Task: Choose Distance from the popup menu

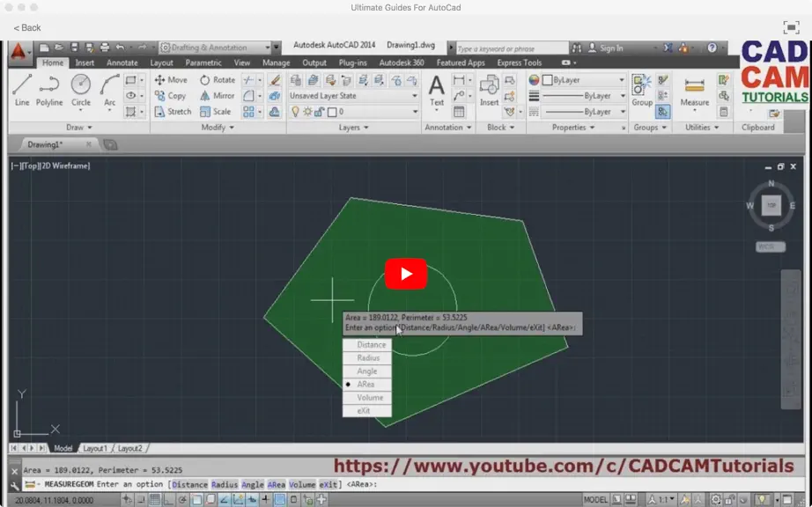Action: 367,344
